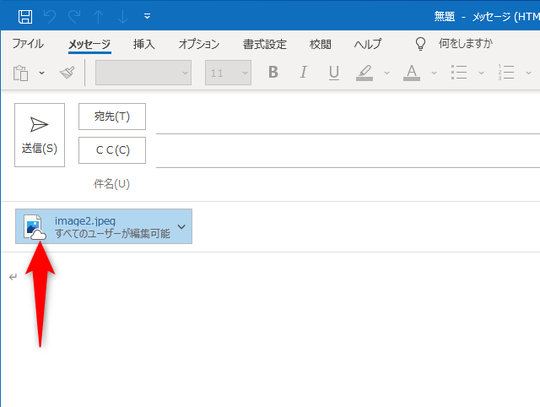Apply text highlight color
Image resolution: width=540 pixels, height=407 pixels.
click(364, 73)
